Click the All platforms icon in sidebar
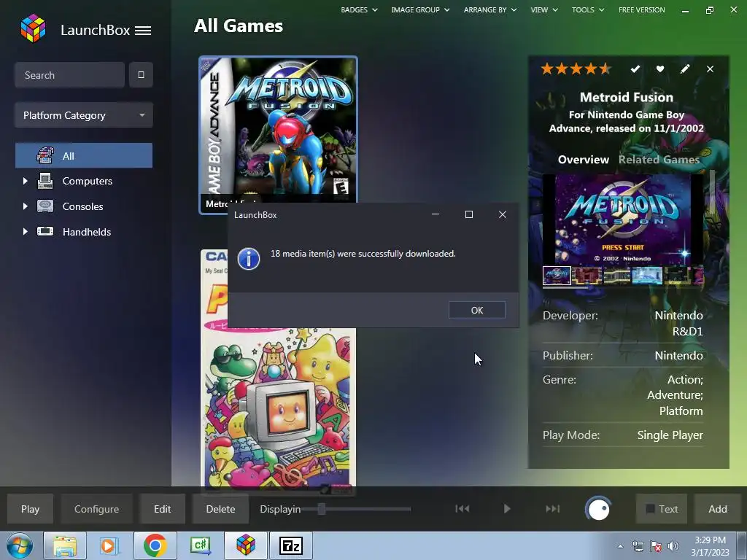This screenshot has height=560, width=747. point(45,155)
